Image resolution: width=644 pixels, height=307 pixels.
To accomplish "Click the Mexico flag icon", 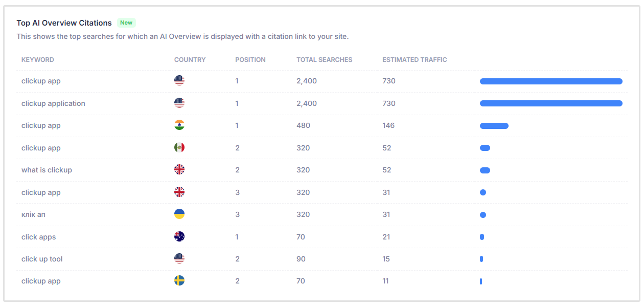I will [179, 147].
